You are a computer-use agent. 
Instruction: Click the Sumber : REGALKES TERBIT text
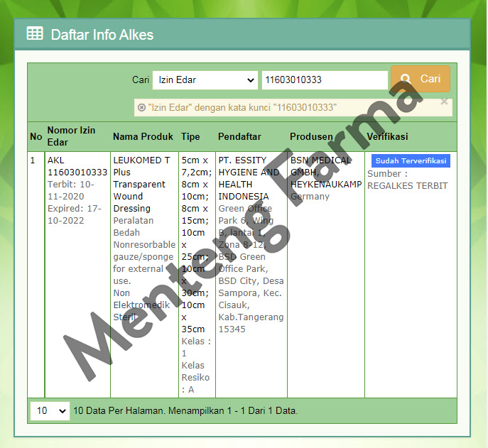(408, 180)
